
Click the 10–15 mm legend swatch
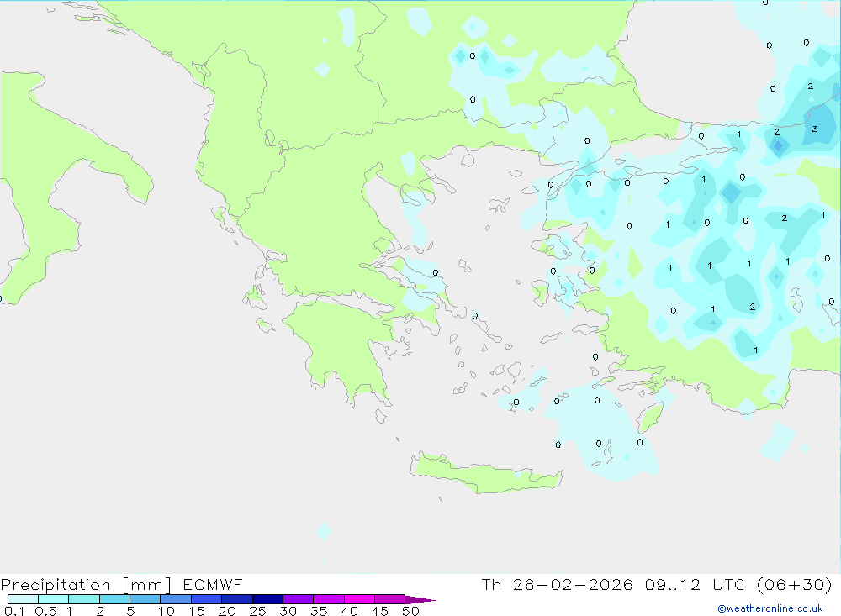coord(176,599)
